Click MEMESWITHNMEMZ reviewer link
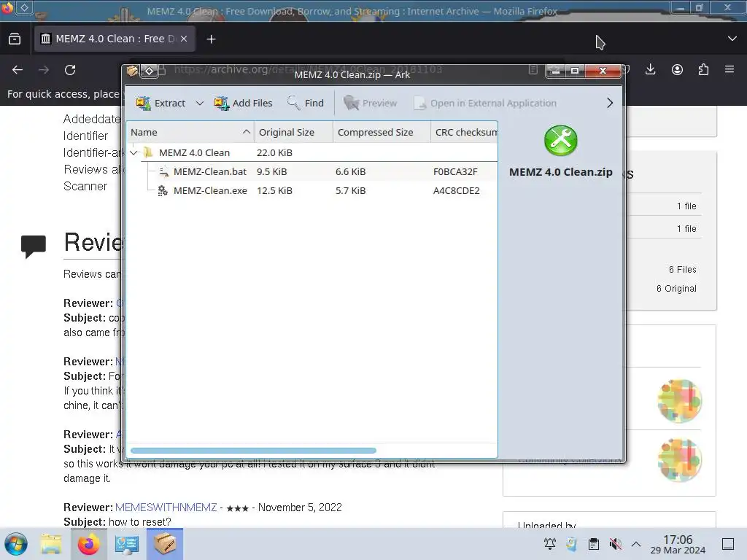Image resolution: width=747 pixels, height=560 pixels. pos(166,507)
